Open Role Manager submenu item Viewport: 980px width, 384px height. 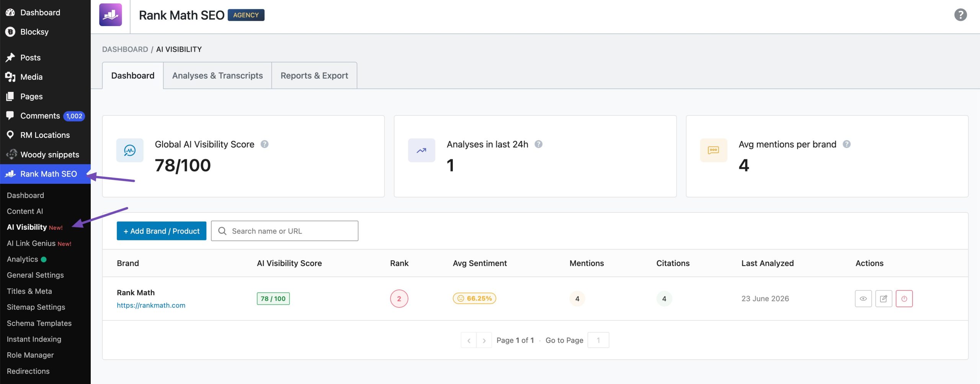pyautogui.click(x=30, y=355)
